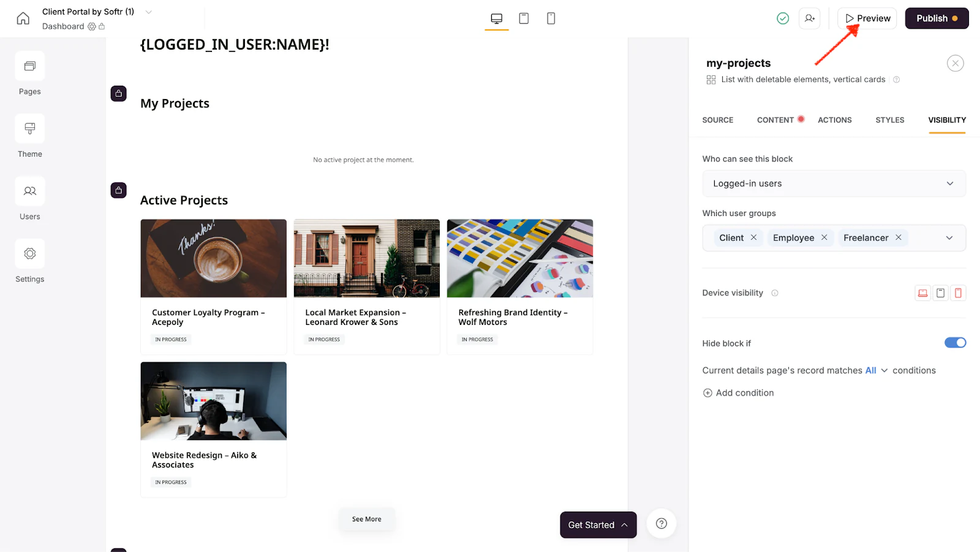Switch to desktop view icon
Screen dimensions: 980x552
point(497,18)
